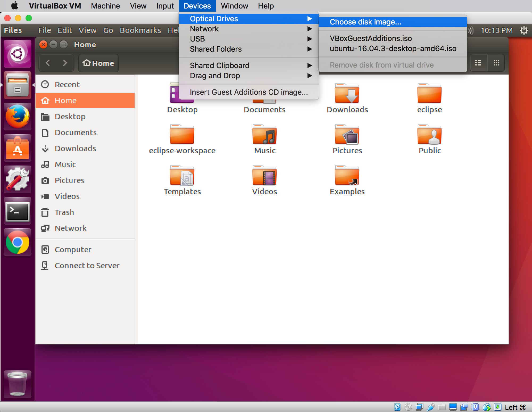The image size is (532, 412).
Task: Select ubuntu-16.04.3-desktop-amd64.iso image
Action: click(393, 48)
